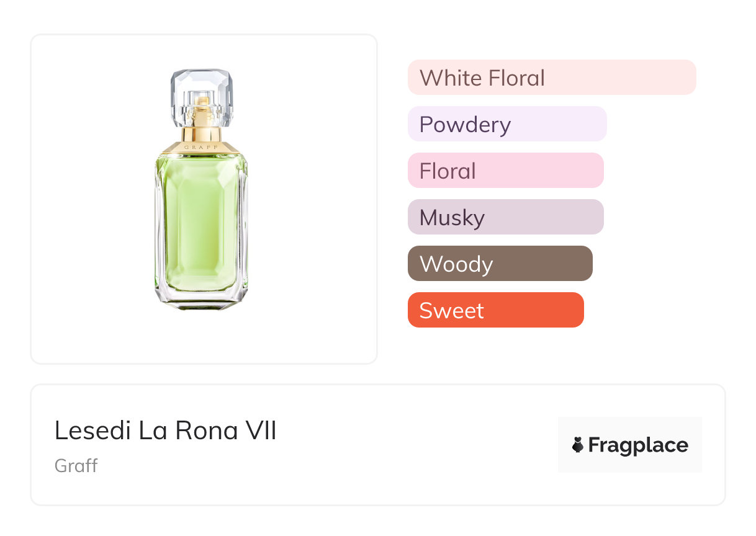Click the Fragplace bottle logo icon
This screenshot has width=756, height=536.
pyautogui.click(x=578, y=445)
